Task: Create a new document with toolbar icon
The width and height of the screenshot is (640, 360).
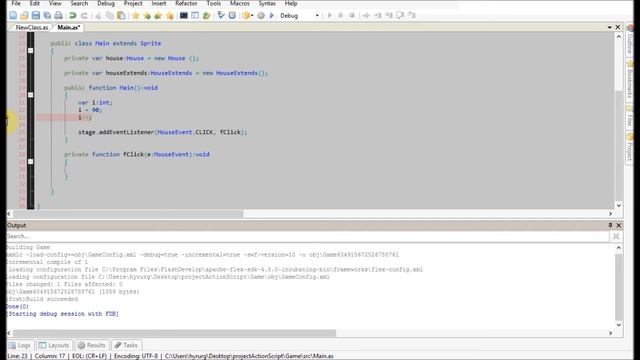Action: (x=13, y=16)
